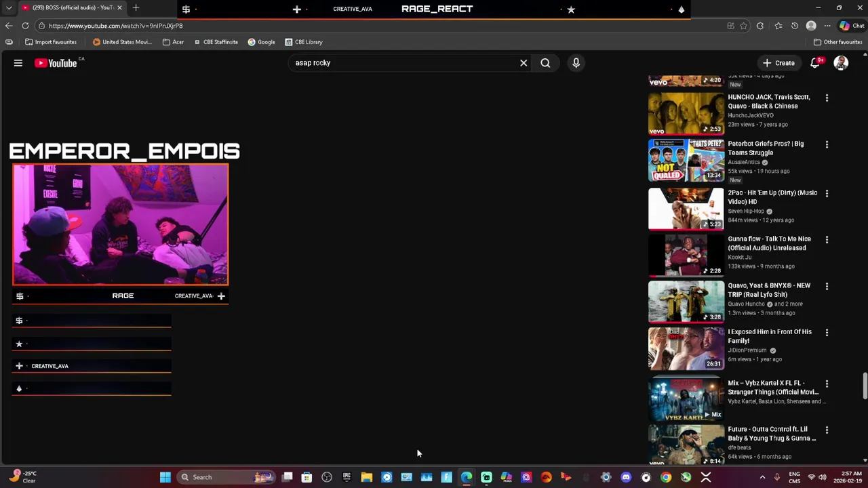868x488 pixels.
Task: Play the Peterbot Griefs Pros thumbnail
Action: pos(686,160)
